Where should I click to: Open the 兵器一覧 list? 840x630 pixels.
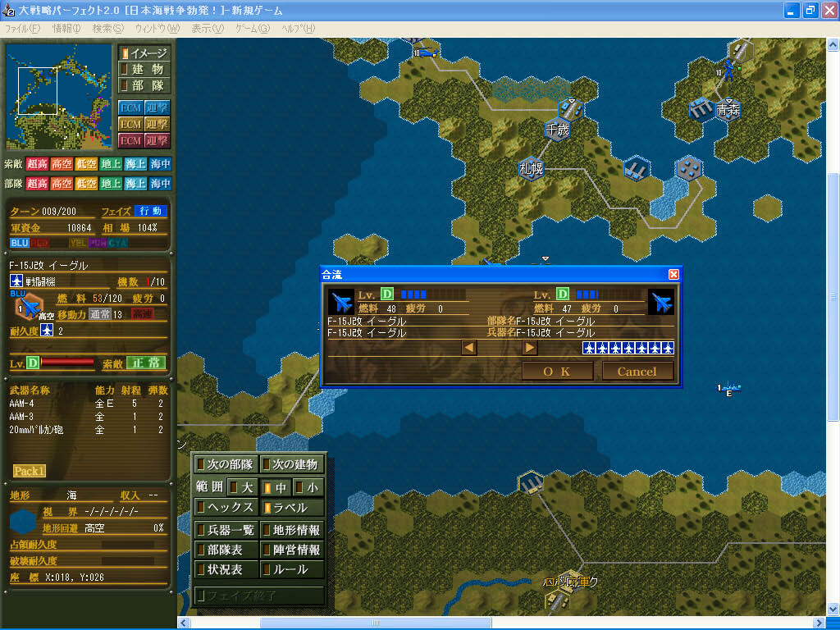click(226, 531)
